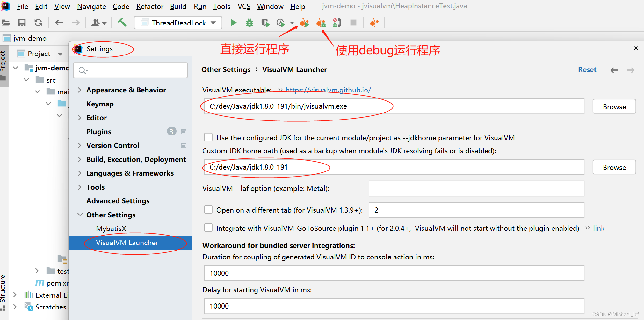Click the Profiler run icon

tap(281, 23)
